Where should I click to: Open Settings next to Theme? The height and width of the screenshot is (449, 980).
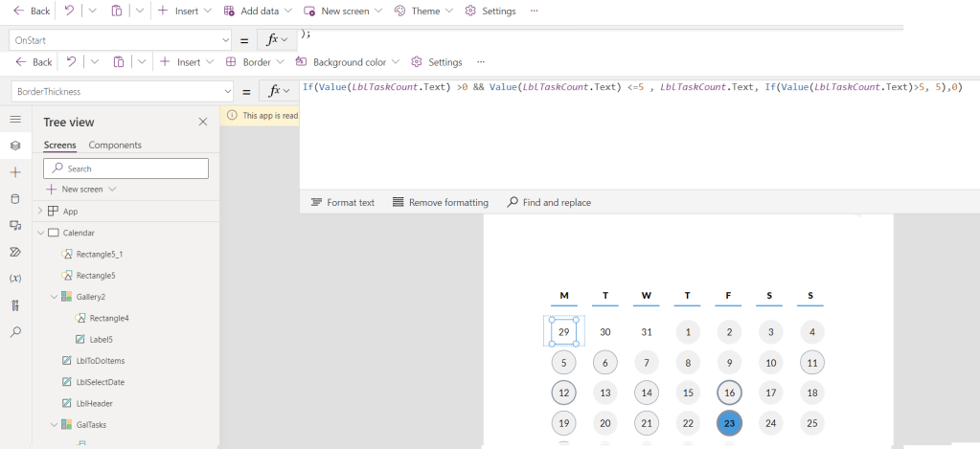[x=490, y=11]
